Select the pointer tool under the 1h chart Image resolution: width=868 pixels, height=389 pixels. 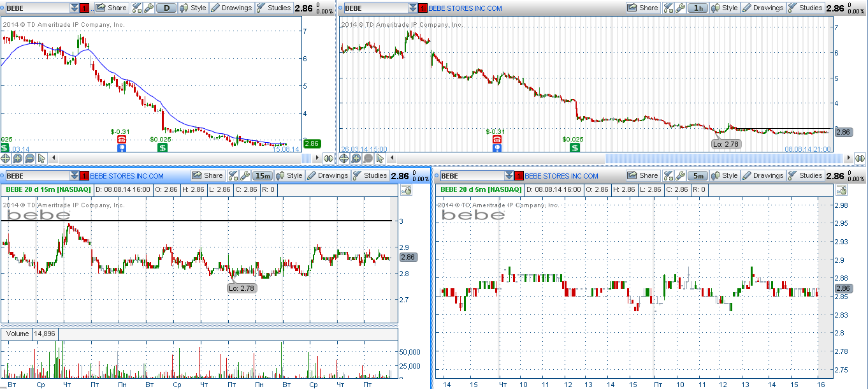click(x=381, y=158)
